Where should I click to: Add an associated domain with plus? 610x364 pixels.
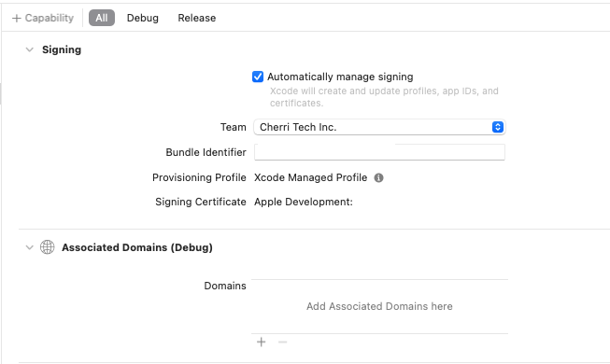point(261,343)
